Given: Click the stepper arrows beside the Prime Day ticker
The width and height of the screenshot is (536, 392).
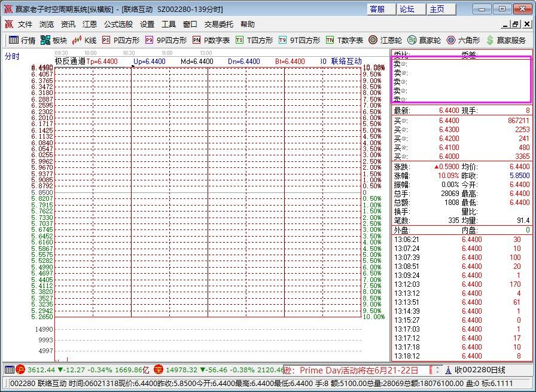Looking at the screenshot, I should point(437,370).
